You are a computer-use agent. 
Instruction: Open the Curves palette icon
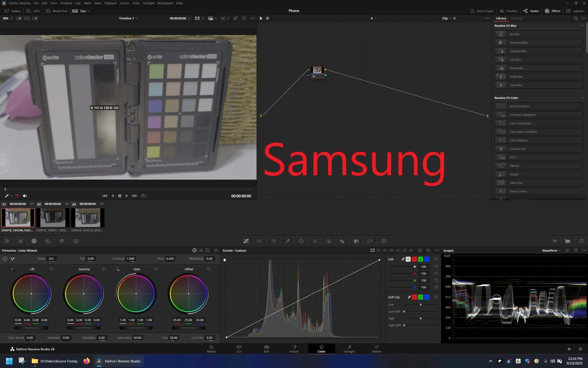pos(246,241)
